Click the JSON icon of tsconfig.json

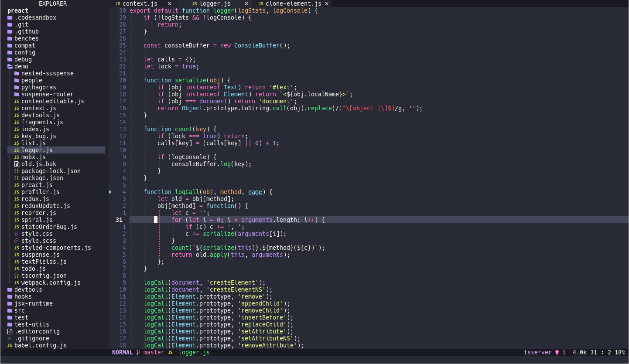pos(17,276)
